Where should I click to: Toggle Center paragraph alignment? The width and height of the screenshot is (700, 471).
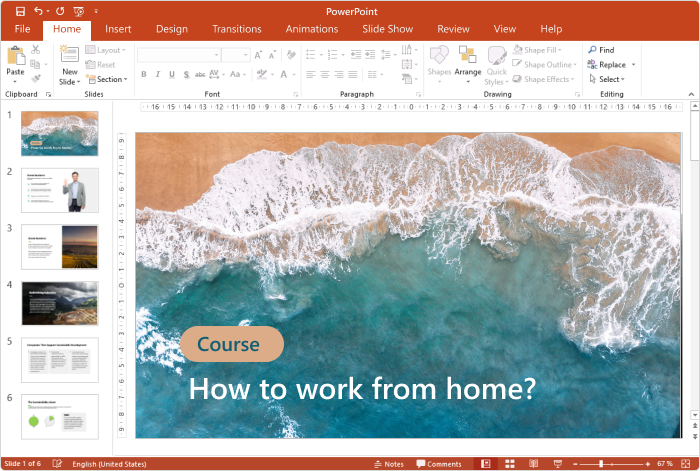[325, 75]
